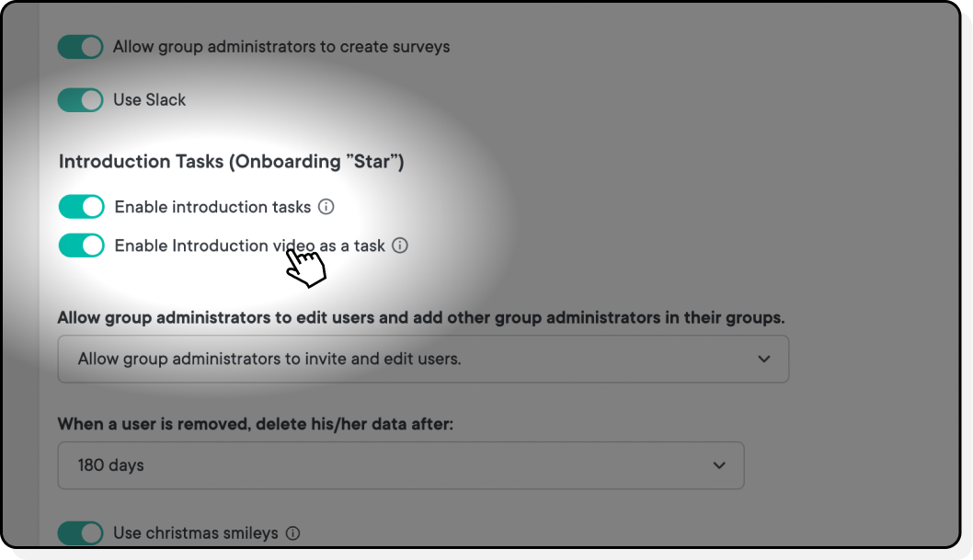Open the group administrators permission dropdown
This screenshot has height=560, width=973.
coord(422,359)
